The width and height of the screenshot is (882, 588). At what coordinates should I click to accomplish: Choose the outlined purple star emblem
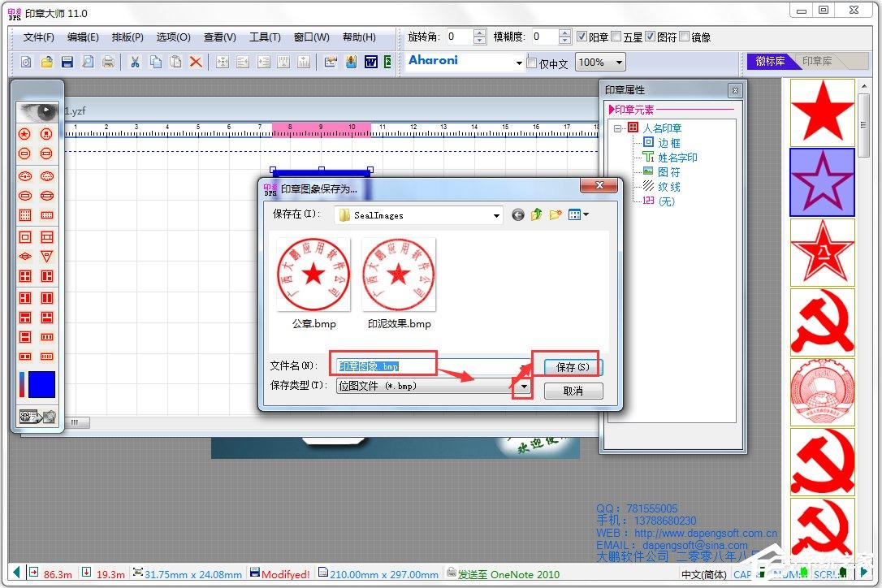click(x=822, y=182)
